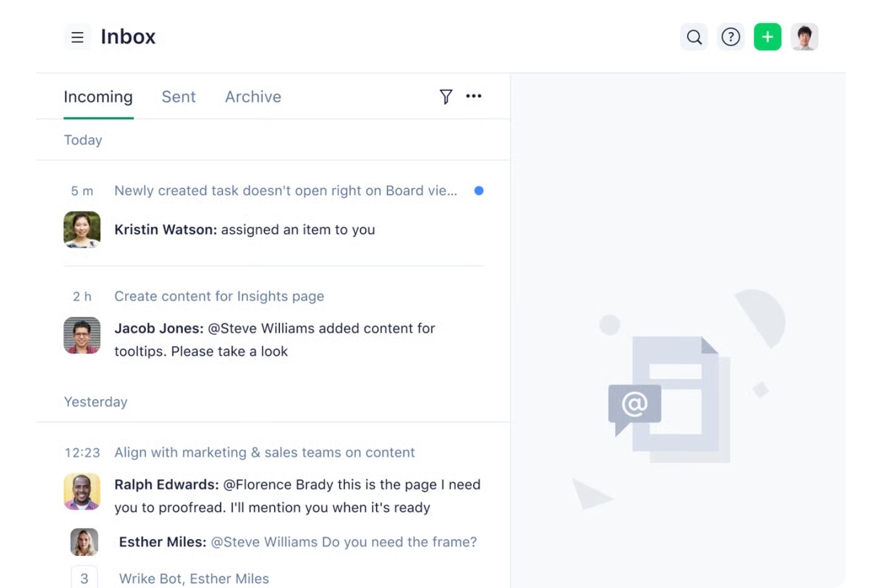Click Ralph Edwards's avatar
Image resolution: width=882 pixels, height=588 pixels.
82,491
